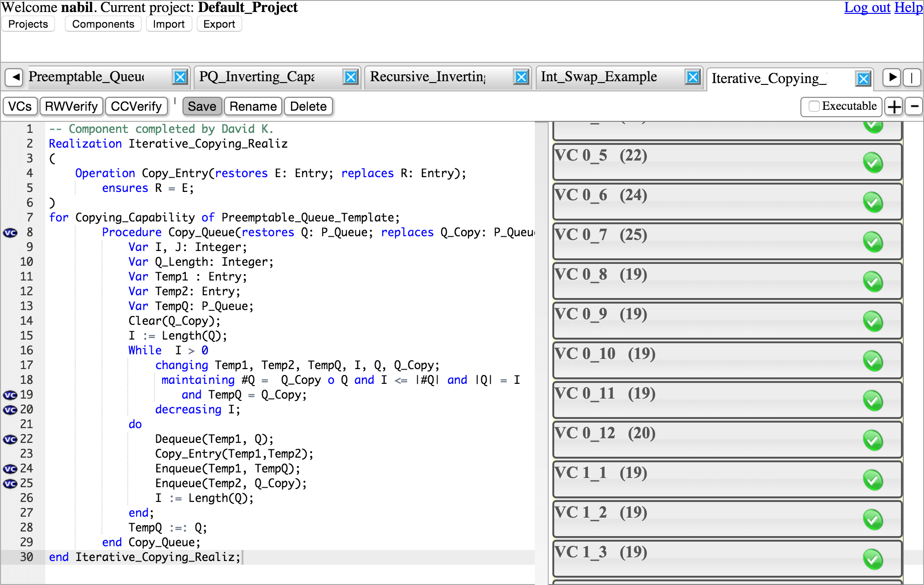Click the RWVerify button
The width and height of the screenshot is (924, 585).
coord(71,107)
